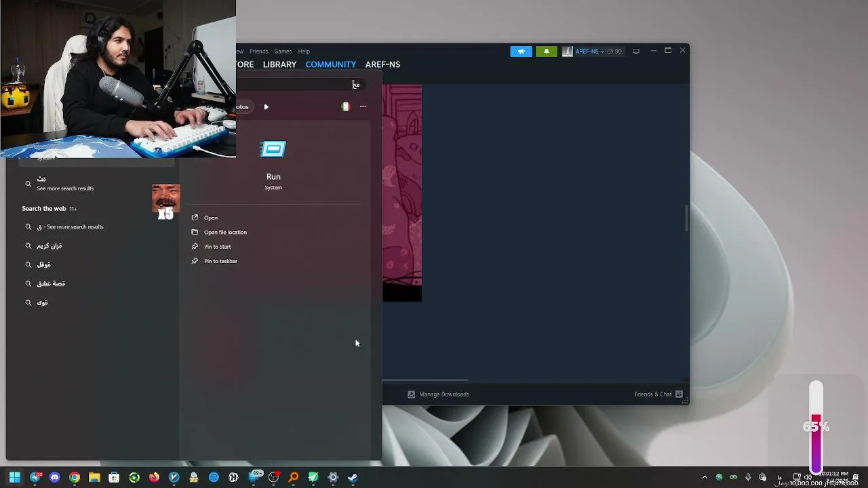This screenshot has width=868, height=488.
Task: Open Steam notifications bell
Action: [x=546, y=52]
